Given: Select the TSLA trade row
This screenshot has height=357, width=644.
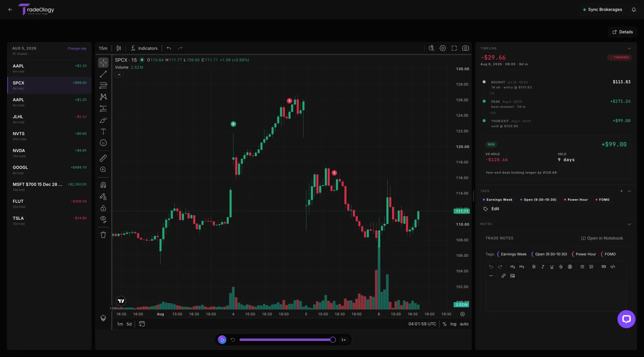Looking at the screenshot, I should click(50, 221).
